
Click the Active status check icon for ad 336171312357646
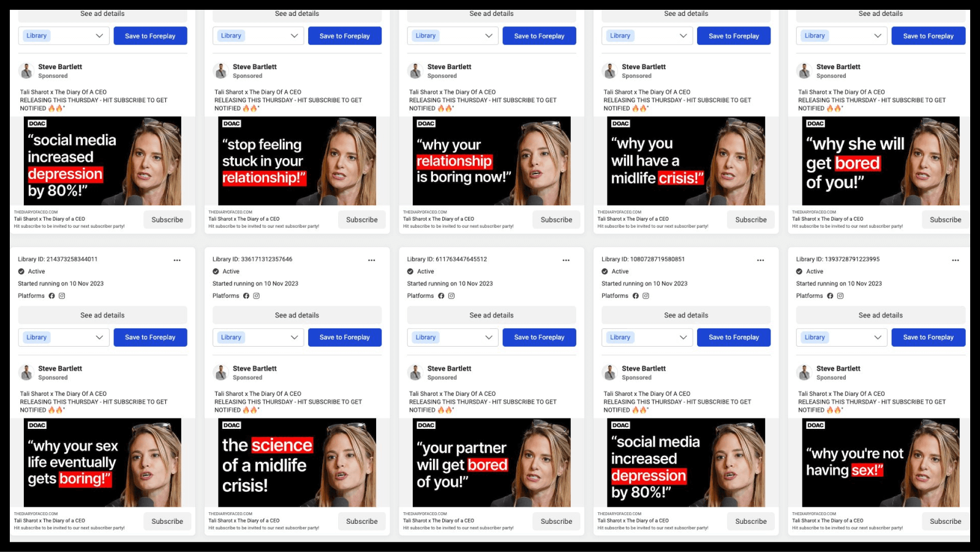pyautogui.click(x=216, y=271)
